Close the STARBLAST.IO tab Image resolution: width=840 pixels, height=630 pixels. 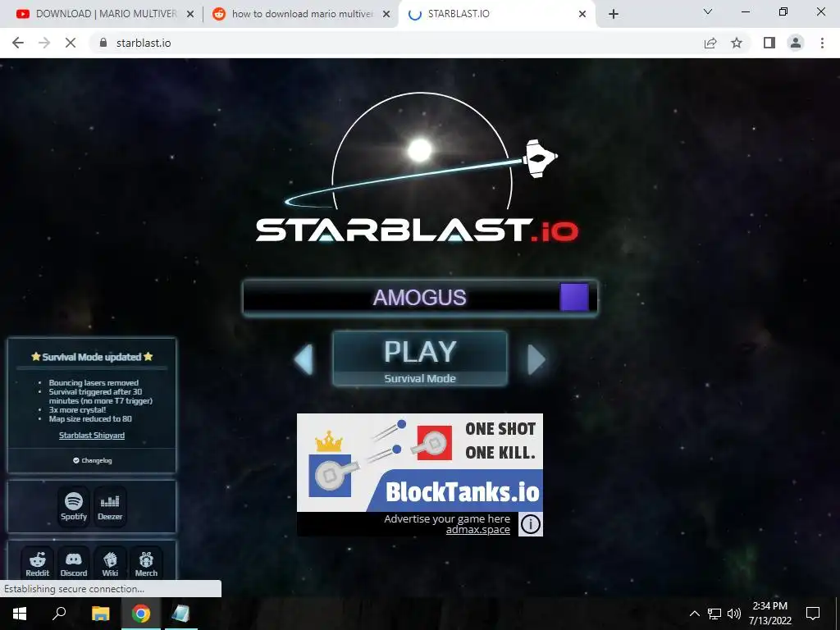tap(582, 14)
